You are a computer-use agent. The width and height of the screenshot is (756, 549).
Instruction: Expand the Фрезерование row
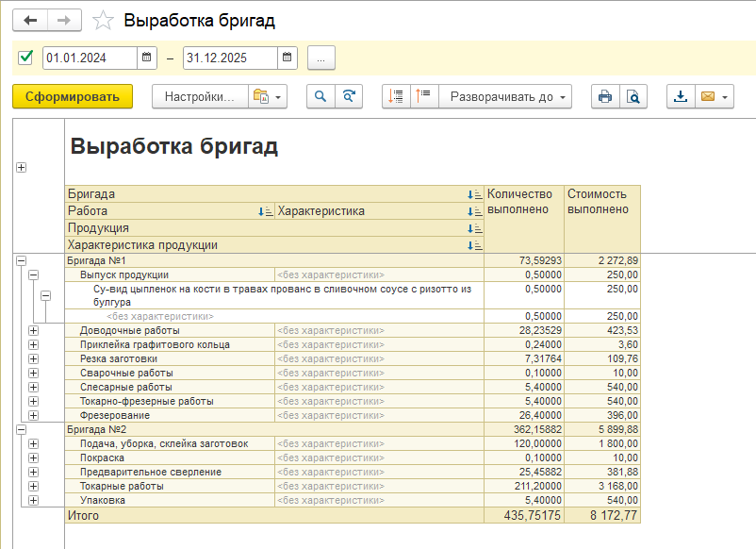click(33, 415)
